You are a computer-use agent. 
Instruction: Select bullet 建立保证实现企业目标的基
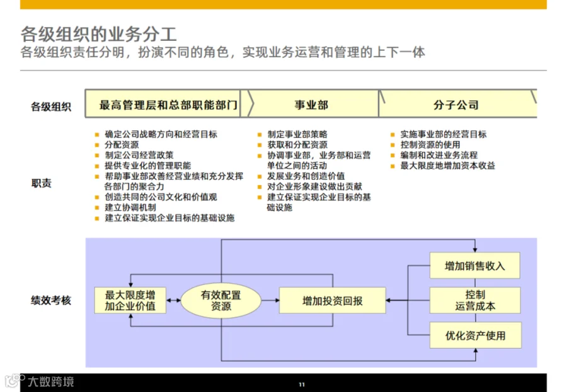tap(319, 198)
